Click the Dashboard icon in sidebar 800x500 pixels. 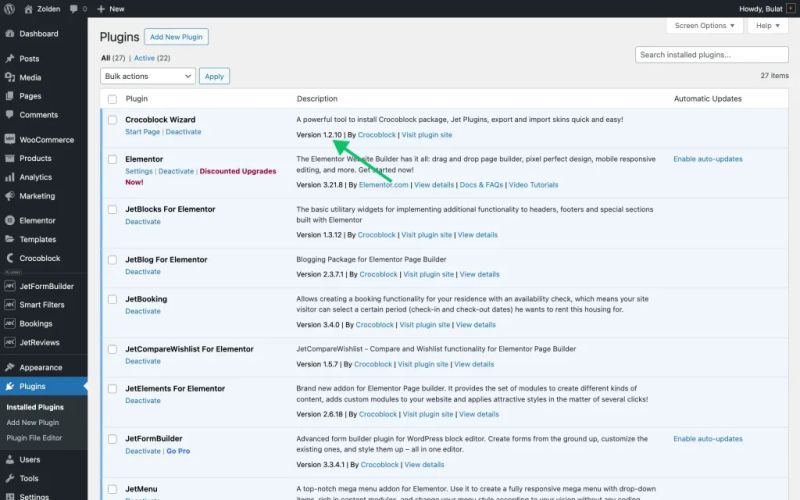pos(10,34)
